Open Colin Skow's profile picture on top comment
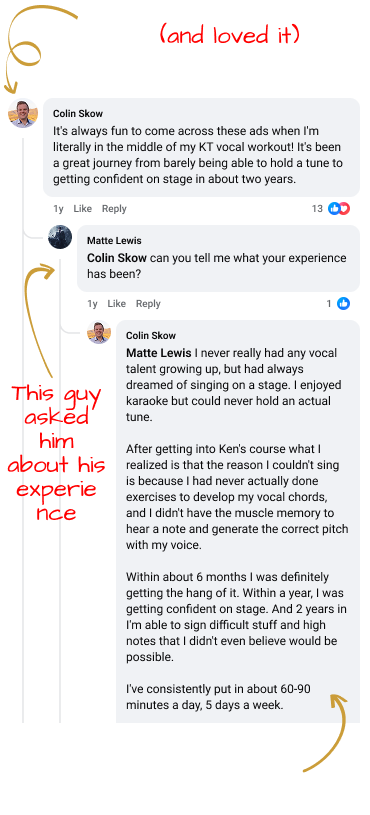Image resolution: width=370 pixels, height=815 pixels. point(23,113)
